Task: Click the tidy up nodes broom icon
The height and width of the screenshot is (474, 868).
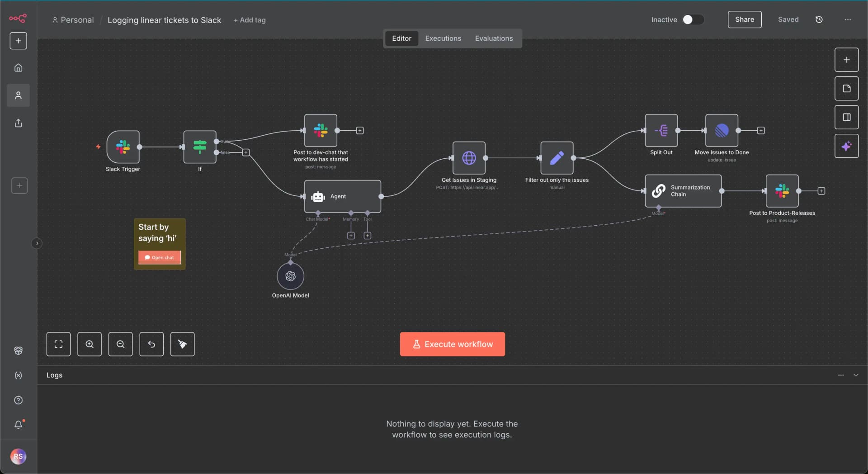Action: pyautogui.click(x=182, y=344)
